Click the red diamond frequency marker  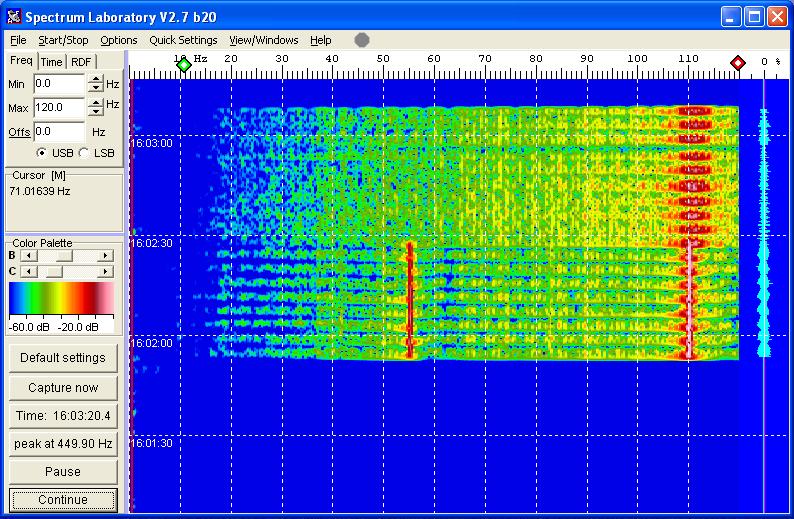coord(738,63)
